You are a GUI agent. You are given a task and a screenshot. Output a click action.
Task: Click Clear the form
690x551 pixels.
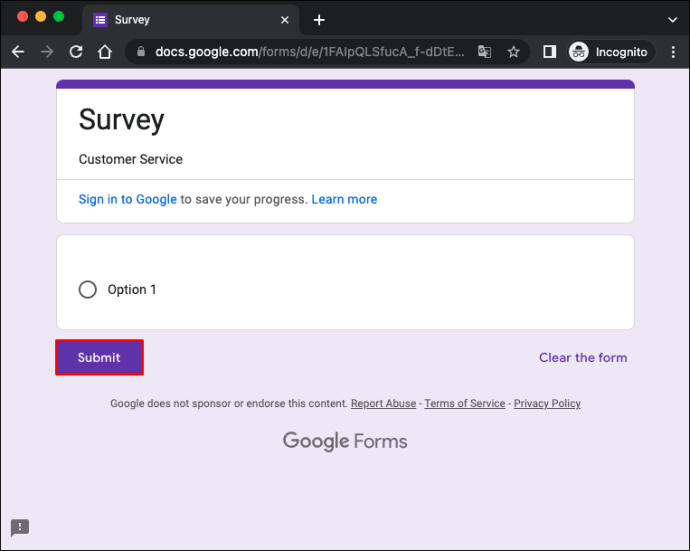(583, 358)
